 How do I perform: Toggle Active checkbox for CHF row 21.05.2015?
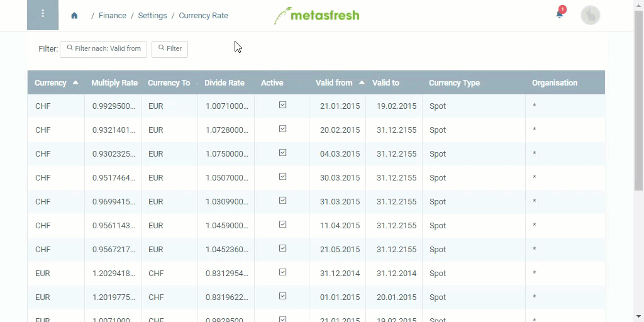point(282,248)
